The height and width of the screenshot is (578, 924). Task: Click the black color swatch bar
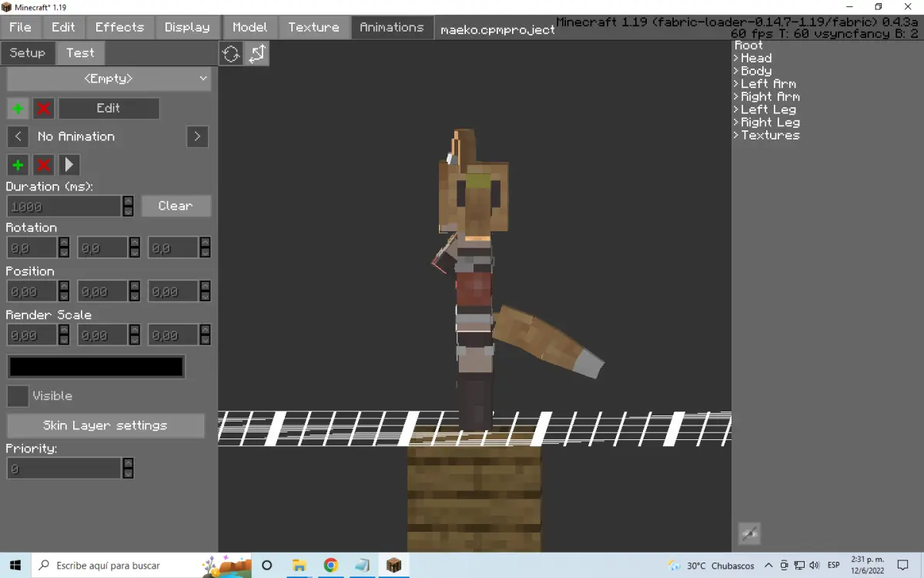[96, 367]
